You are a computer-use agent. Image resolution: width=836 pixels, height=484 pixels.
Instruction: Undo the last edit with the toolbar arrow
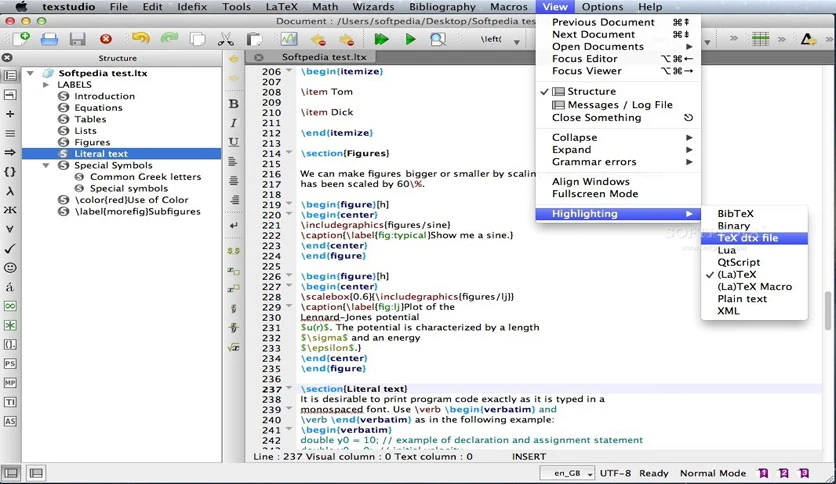click(141, 38)
